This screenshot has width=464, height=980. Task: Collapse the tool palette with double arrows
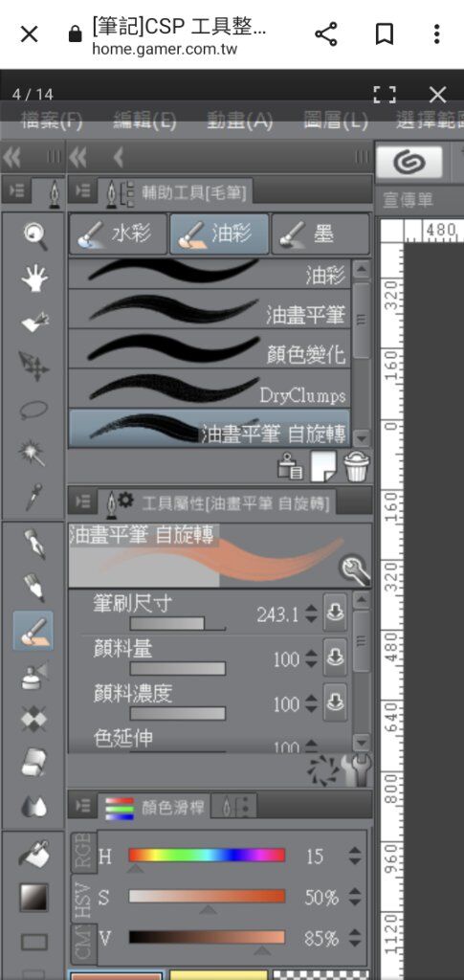(x=11, y=158)
